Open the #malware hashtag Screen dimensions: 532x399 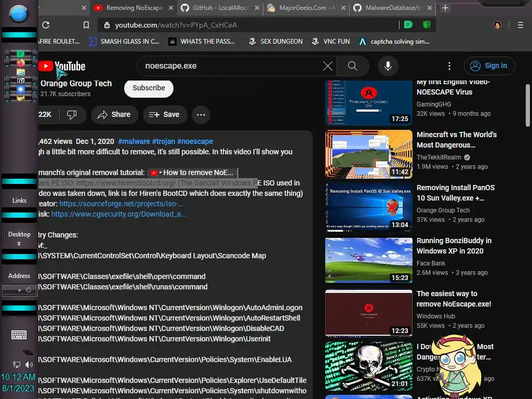[134, 141]
